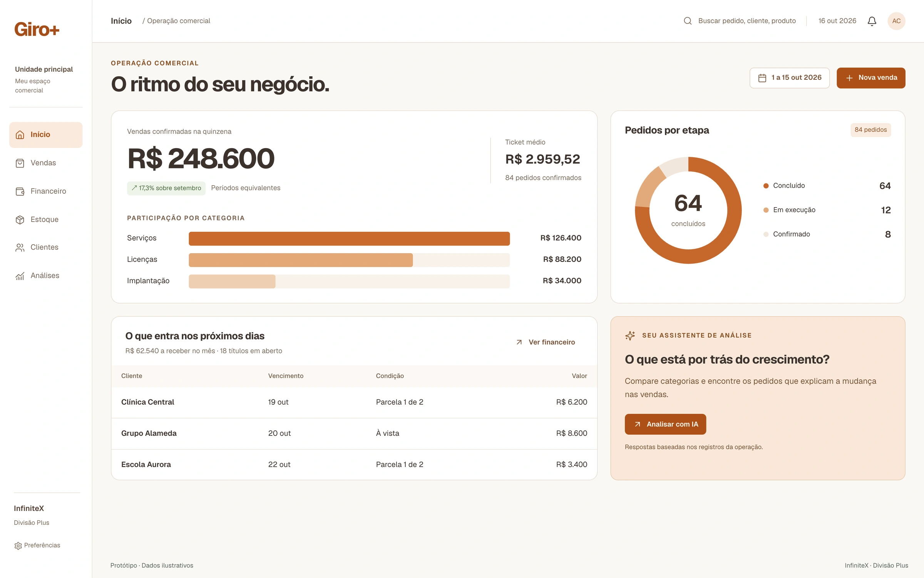The height and width of the screenshot is (578, 924).
Task: Open the Financeiro section
Action: coord(46,192)
